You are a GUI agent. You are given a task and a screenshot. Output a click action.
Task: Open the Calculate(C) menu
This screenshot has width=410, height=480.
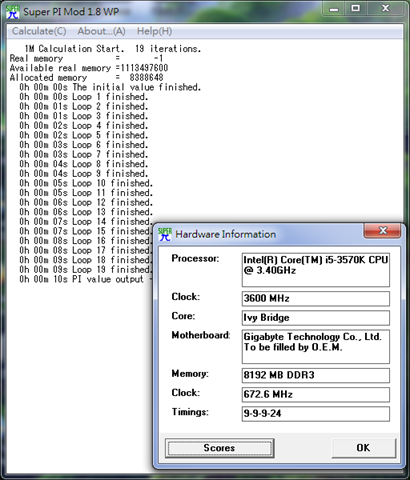pyautogui.click(x=39, y=31)
